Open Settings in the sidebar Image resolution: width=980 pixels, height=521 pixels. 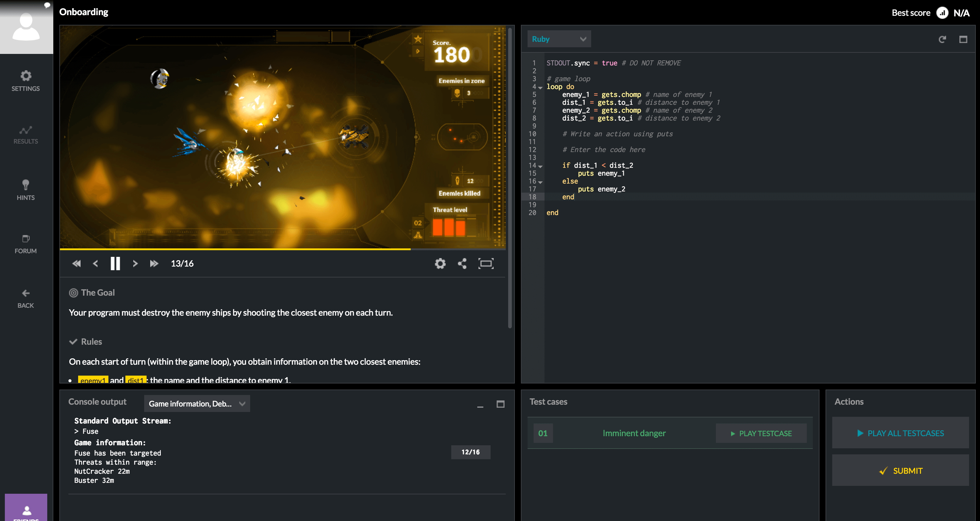coord(25,81)
